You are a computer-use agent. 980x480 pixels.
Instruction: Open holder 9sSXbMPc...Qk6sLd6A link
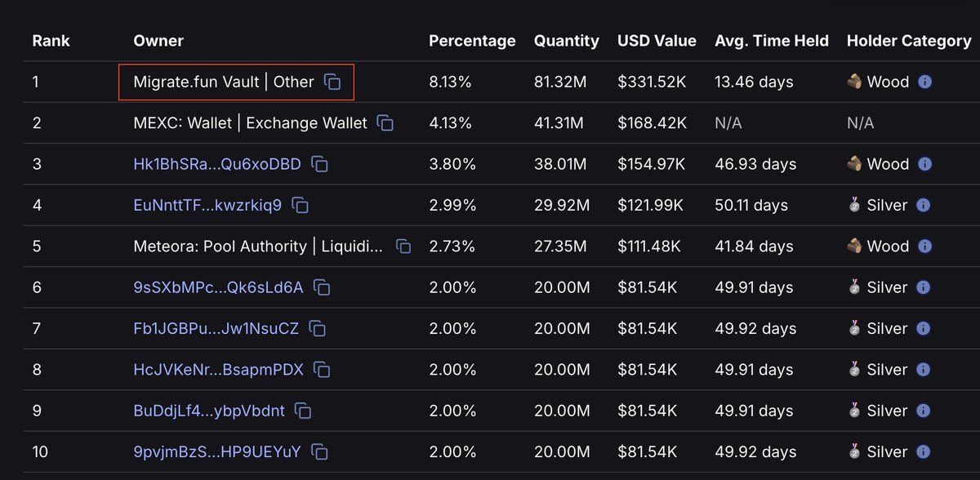pos(218,287)
